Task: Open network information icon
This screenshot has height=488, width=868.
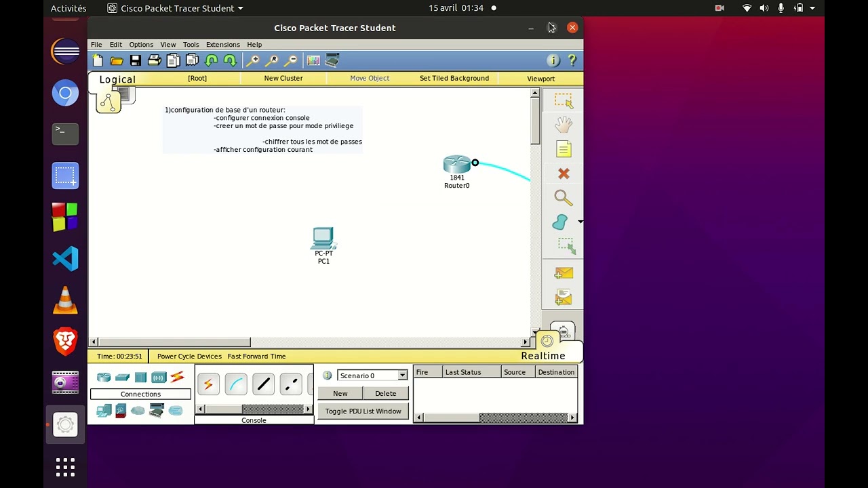Action: 553,60
